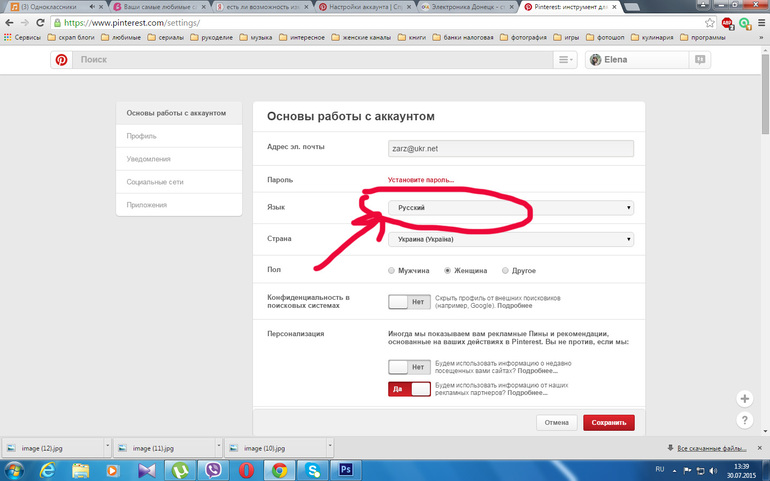Click the Сохранить save button

pos(608,423)
